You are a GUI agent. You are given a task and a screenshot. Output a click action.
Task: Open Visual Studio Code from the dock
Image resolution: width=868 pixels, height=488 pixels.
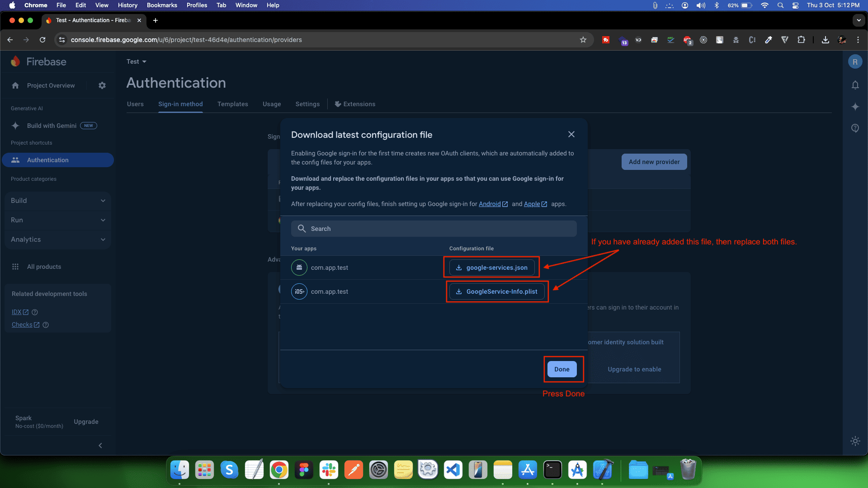click(x=453, y=470)
